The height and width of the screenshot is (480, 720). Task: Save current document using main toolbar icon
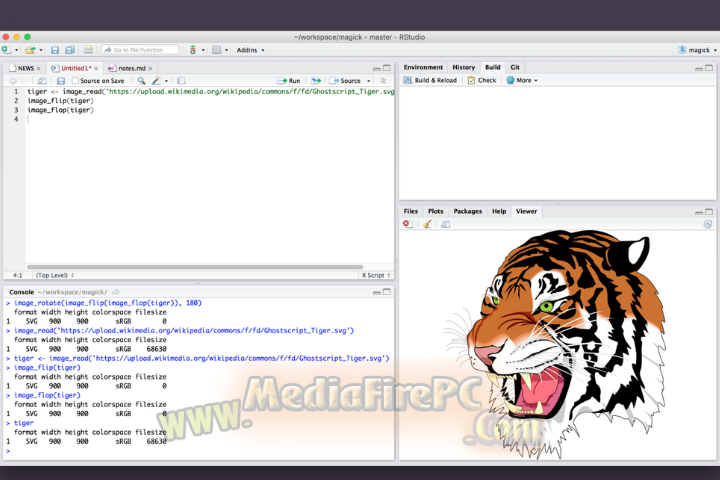click(55, 50)
